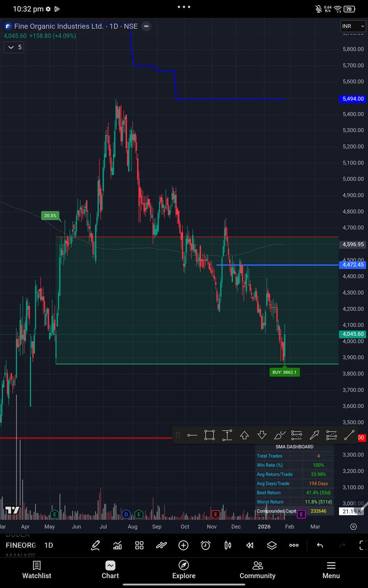Select the rectangle drawing tool

pos(210,435)
